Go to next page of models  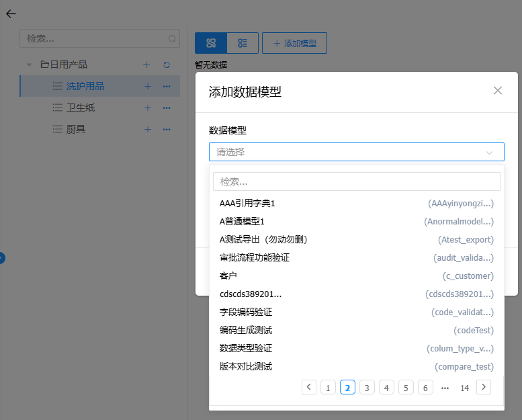483,386
